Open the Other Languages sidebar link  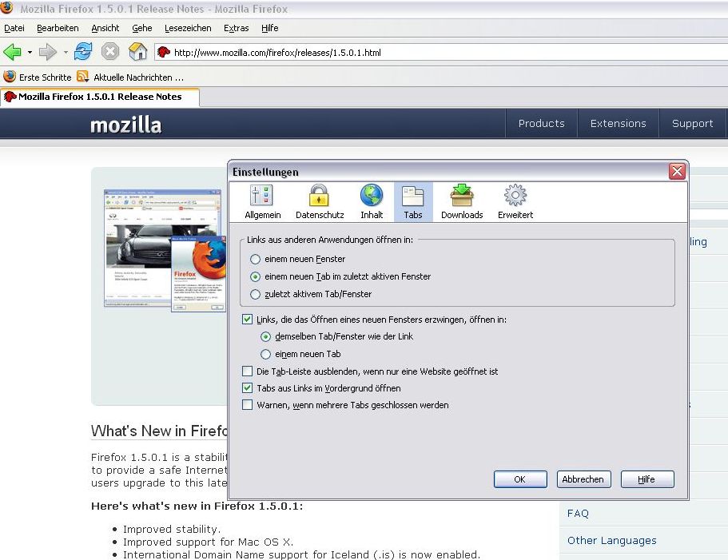[x=611, y=541]
